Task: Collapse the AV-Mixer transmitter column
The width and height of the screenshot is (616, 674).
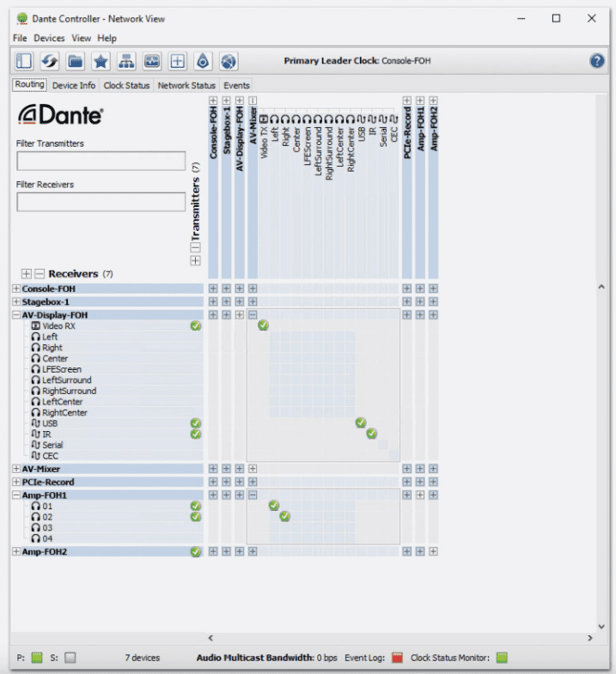Action: tap(253, 100)
